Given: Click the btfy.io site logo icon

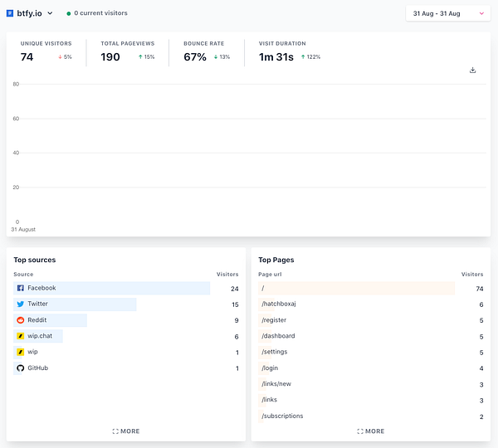Looking at the screenshot, I should coord(10,13).
